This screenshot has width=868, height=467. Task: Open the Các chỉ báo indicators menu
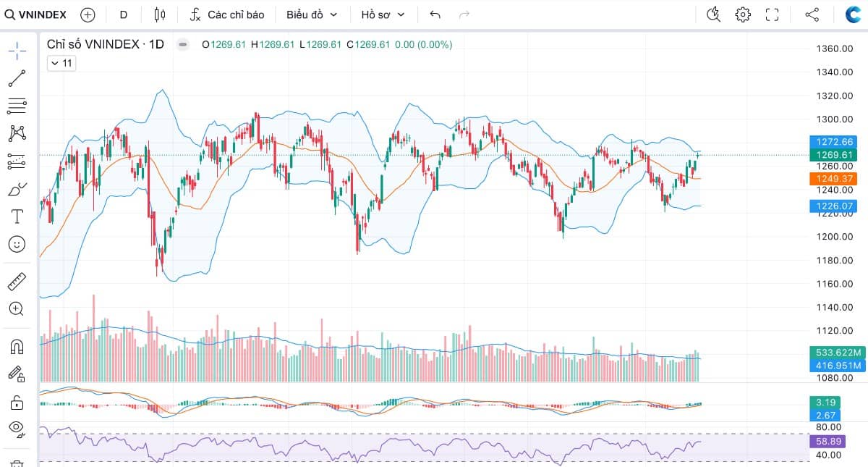[x=227, y=14]
